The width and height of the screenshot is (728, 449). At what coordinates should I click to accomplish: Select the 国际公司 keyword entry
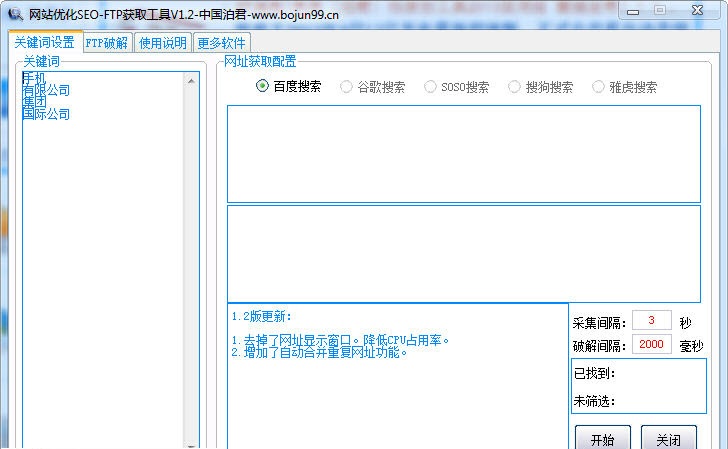tap(46, 114)
